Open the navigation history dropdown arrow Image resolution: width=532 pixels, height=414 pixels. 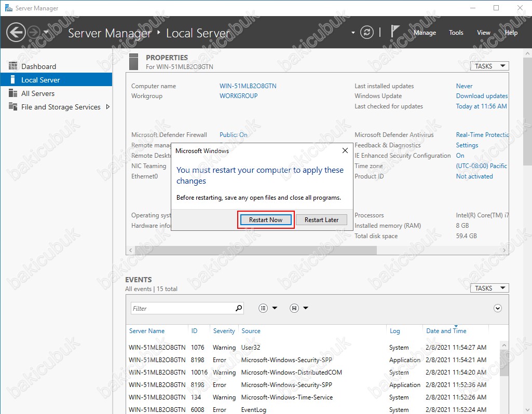[46, 32]
